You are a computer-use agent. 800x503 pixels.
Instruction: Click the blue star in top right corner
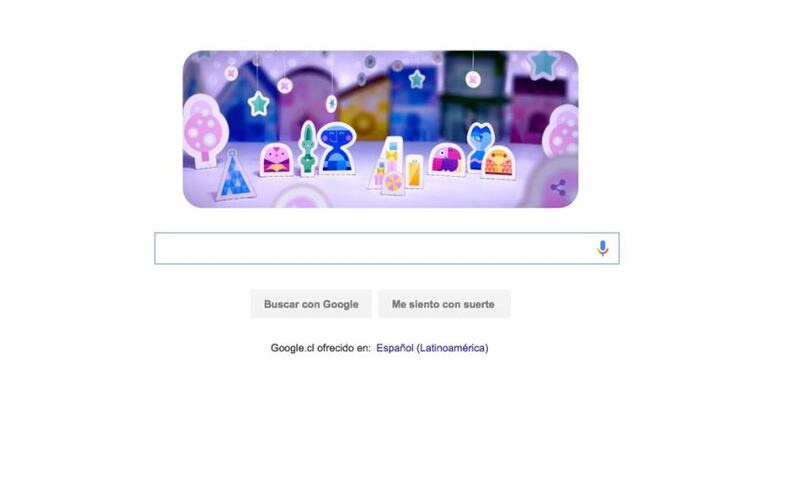[543, 65]
